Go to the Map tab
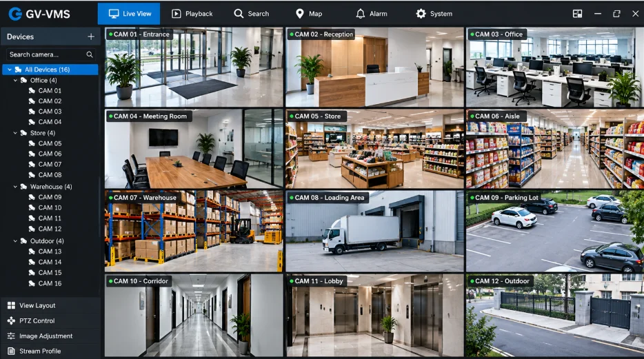This screenshot has width=644, height=359. [x=309, y=14]
